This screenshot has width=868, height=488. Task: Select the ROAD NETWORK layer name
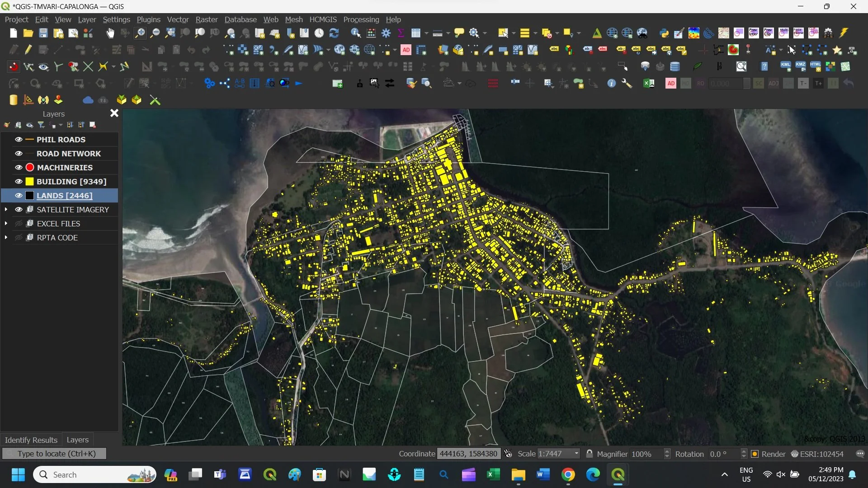coord(69,154)
